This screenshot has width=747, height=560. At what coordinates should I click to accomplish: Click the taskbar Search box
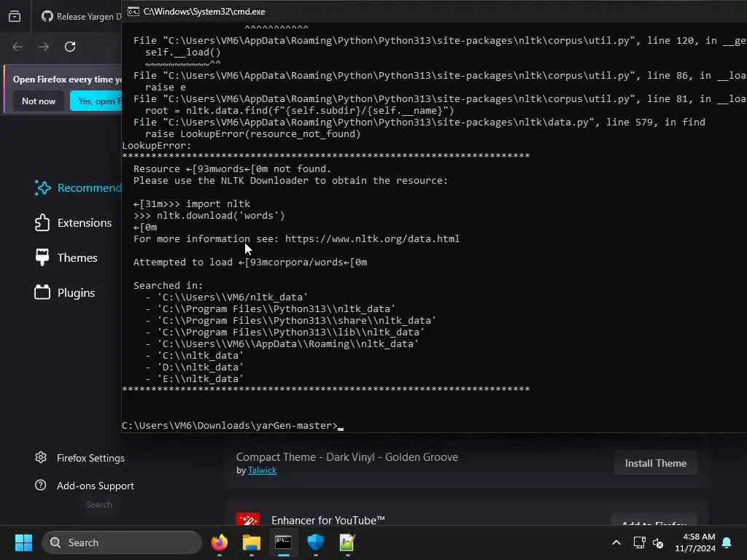click(x=122, y=542)
